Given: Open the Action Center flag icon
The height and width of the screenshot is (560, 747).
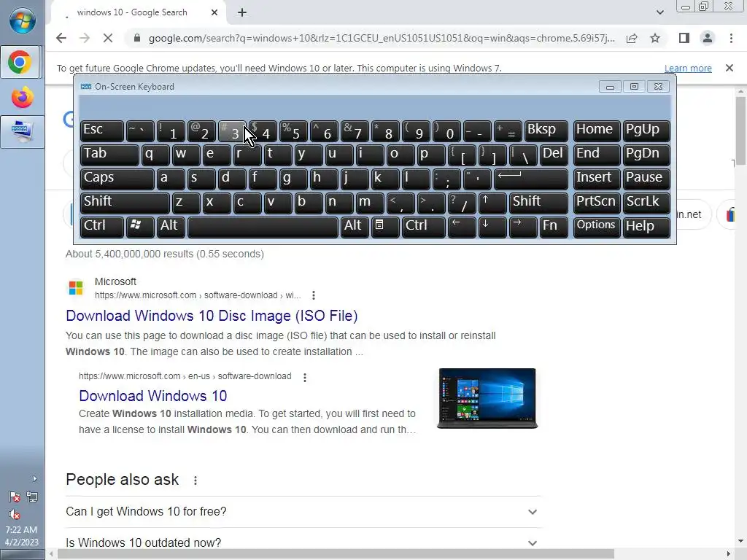Looking at the screenshot, I should point(15,497).
